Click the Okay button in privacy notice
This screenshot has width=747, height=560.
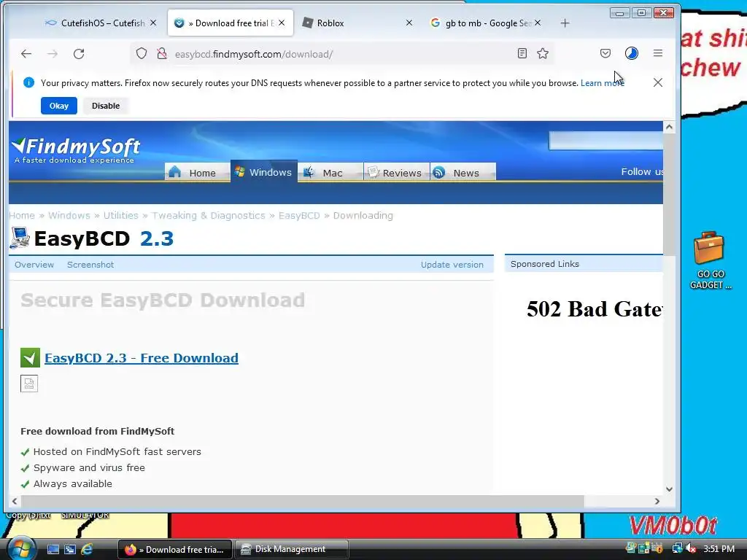click(59, 106)
